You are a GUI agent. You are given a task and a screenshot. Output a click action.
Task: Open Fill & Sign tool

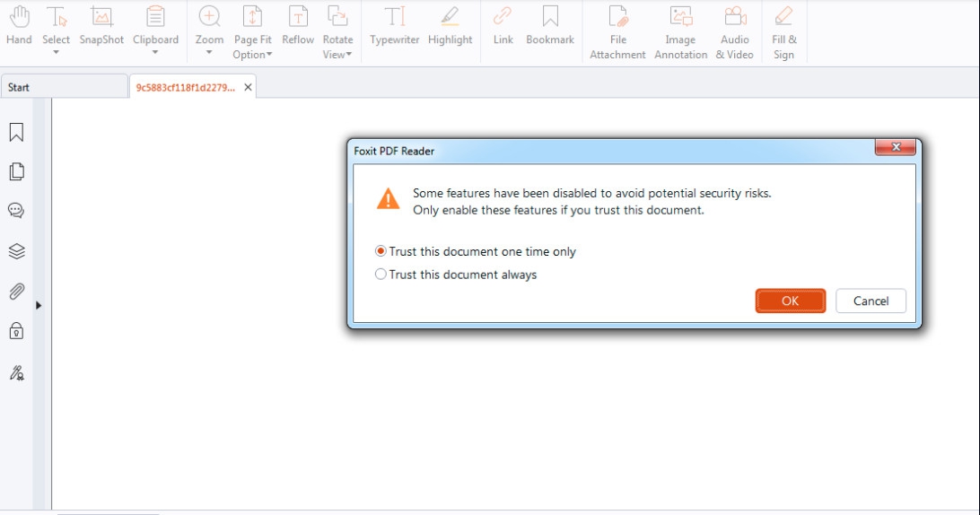(783, 32)
